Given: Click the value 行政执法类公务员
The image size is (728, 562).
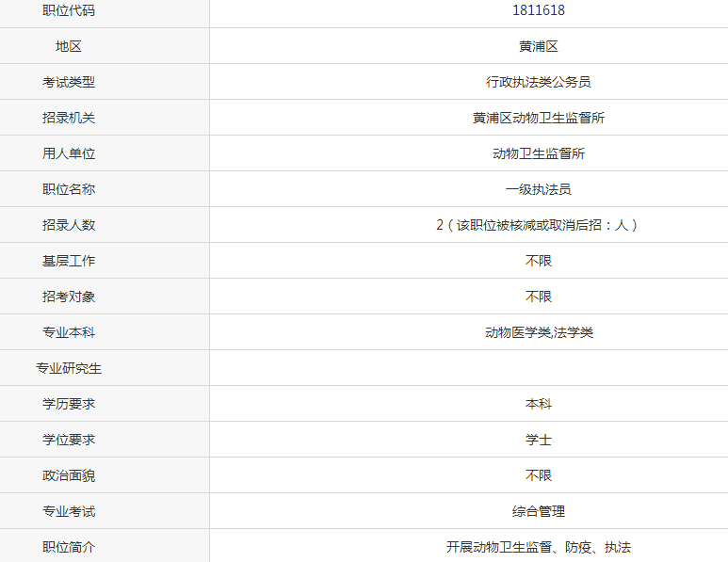Looking at the screenshot, I should coord(539,82).
